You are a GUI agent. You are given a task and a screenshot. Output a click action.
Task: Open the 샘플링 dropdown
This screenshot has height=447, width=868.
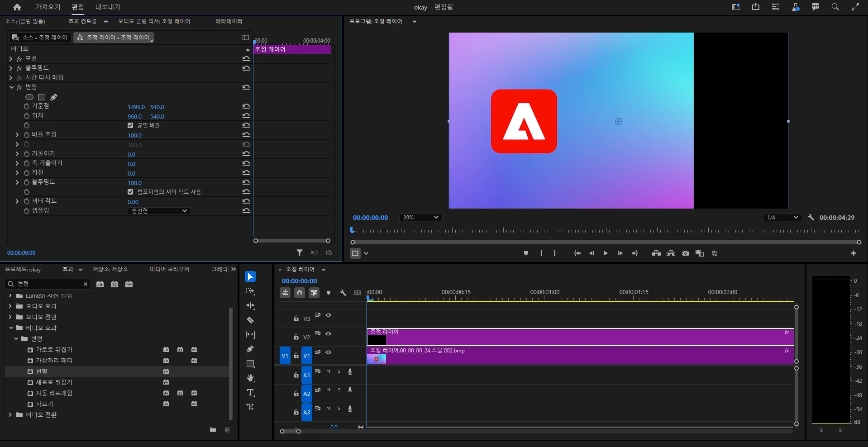point(158,211)
